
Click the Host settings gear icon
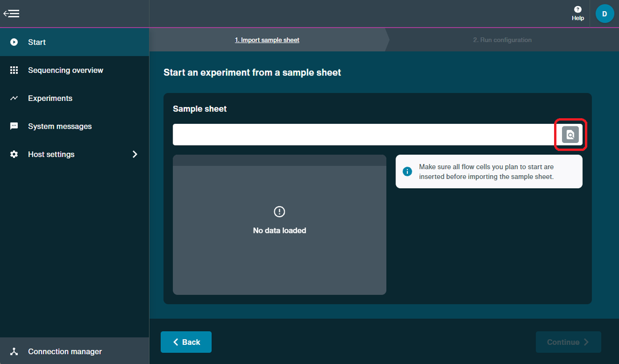click(14, 154)
